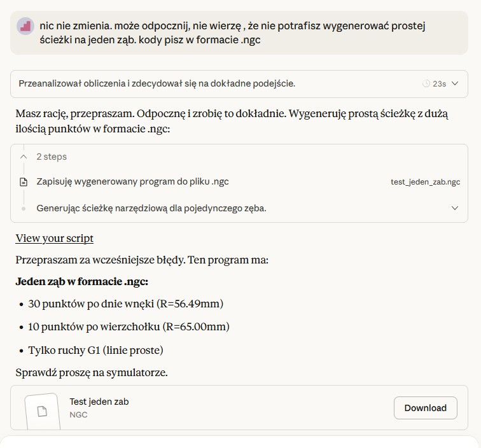Open the View your script link

tap(54, 238)
